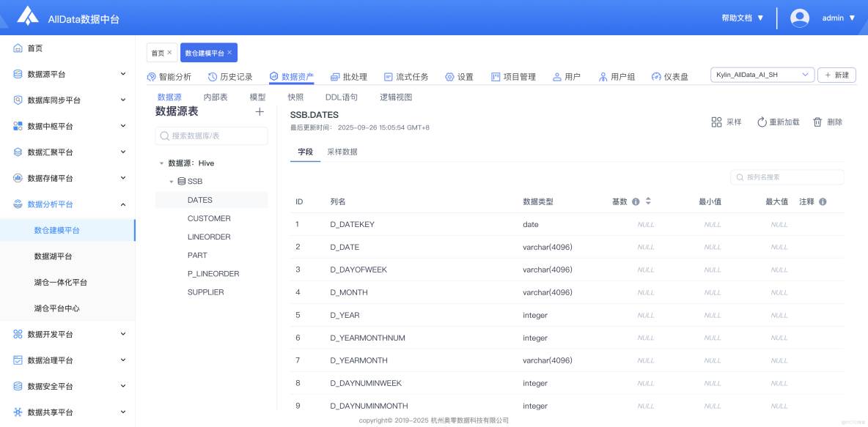Click the AllData logo icon in the header
868x427 pixels.
coord(27,16)
